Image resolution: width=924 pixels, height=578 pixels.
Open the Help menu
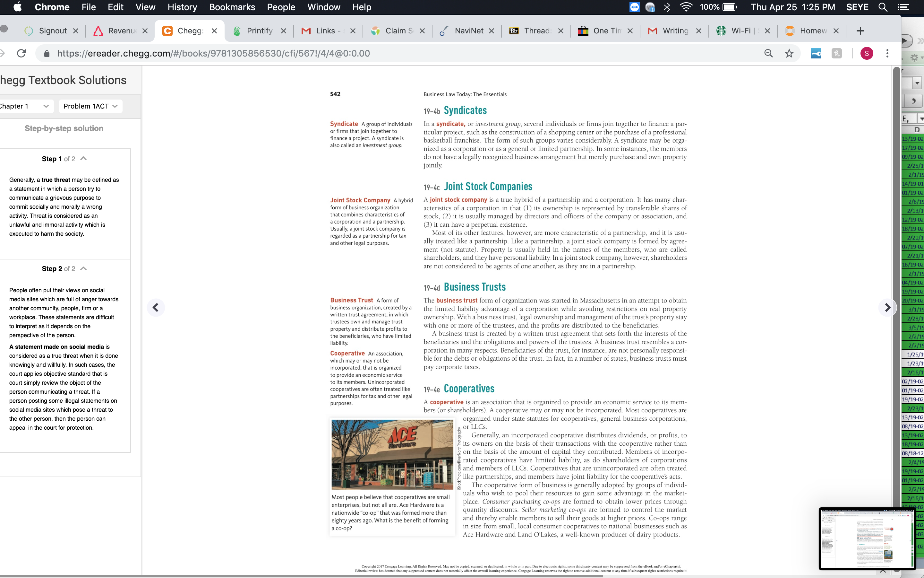[x=362, y=7]
